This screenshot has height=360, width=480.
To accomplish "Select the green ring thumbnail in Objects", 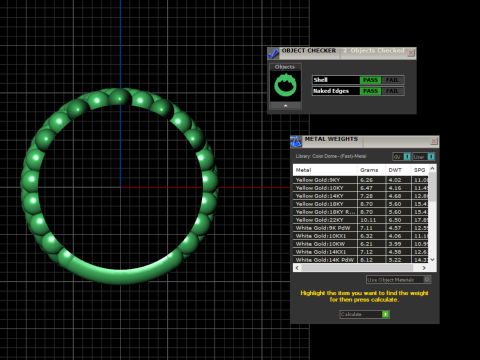I will 285,85.
